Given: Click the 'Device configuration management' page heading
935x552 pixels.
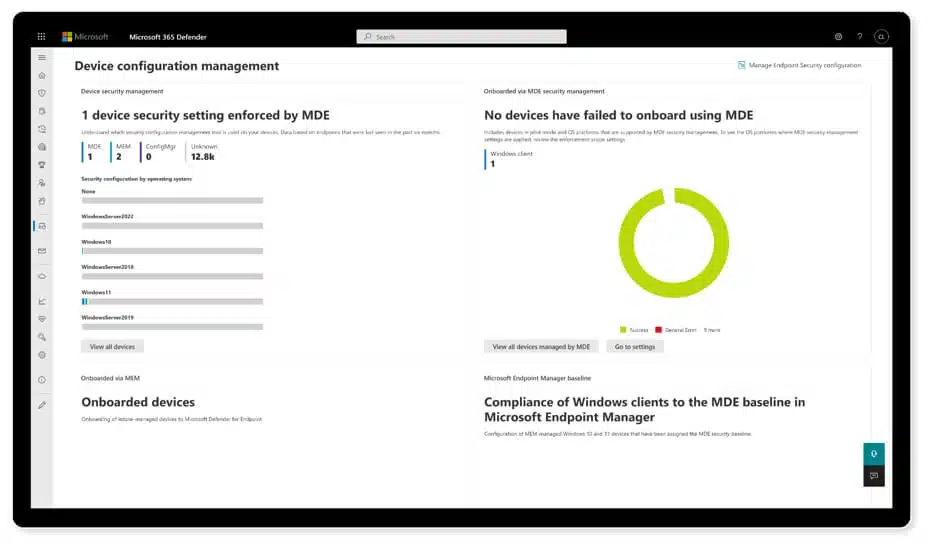Looking at the screenshot, I should [x=177, y=66].
